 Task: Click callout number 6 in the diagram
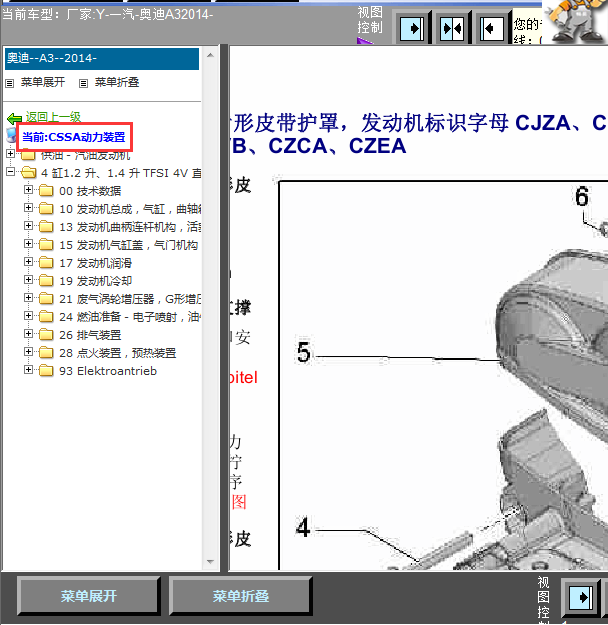click(582, 197)
